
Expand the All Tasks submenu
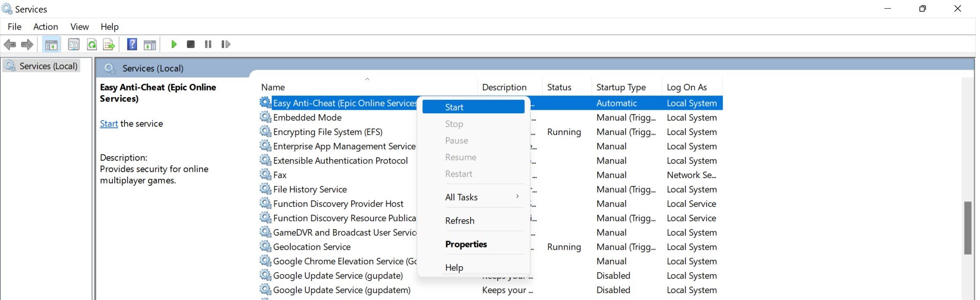pos(474,197)
